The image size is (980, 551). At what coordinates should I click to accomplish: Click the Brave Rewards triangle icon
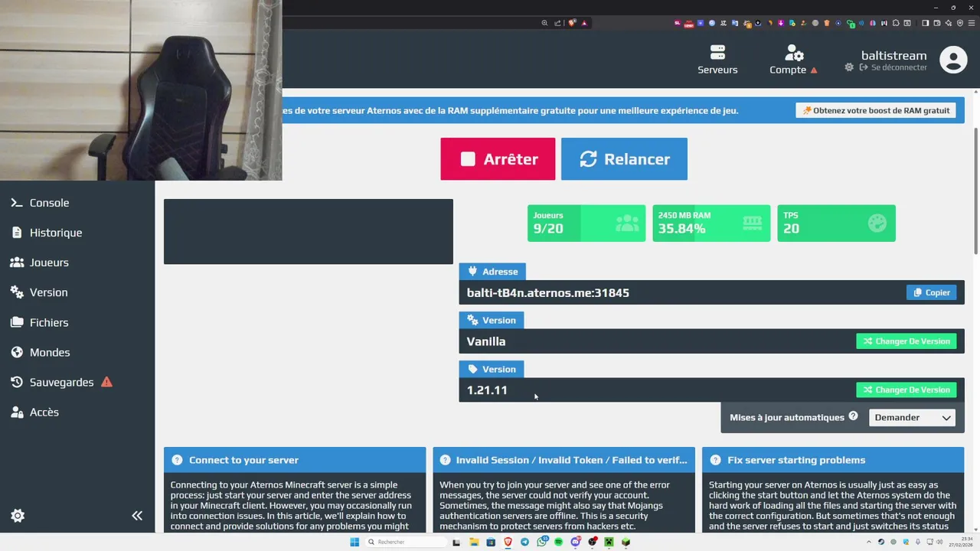click(x=584, y=23)
